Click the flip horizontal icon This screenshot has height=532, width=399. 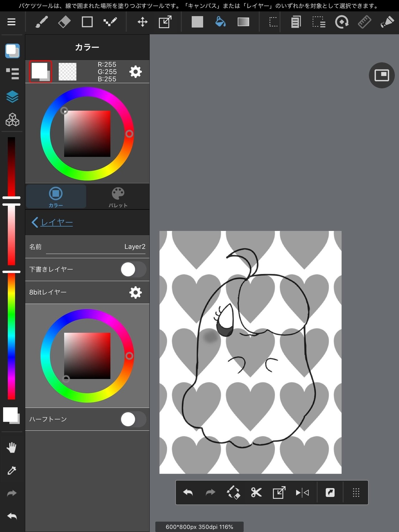point(302,492)
